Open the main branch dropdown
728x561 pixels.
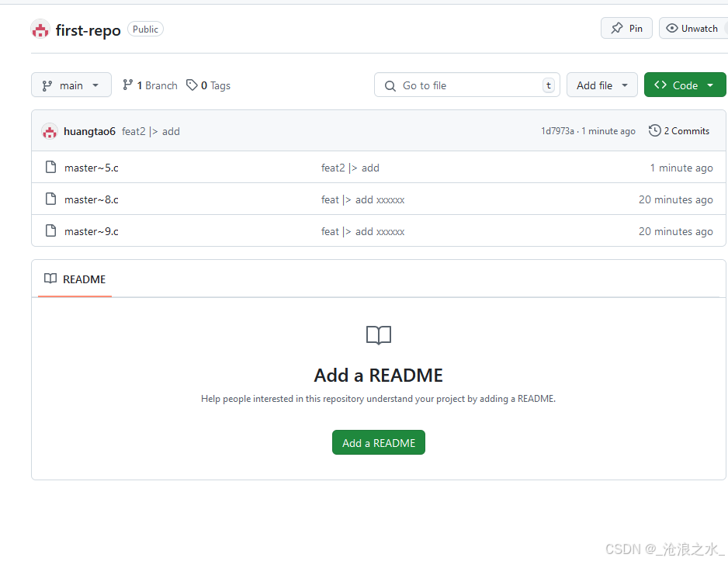(71, 85)
